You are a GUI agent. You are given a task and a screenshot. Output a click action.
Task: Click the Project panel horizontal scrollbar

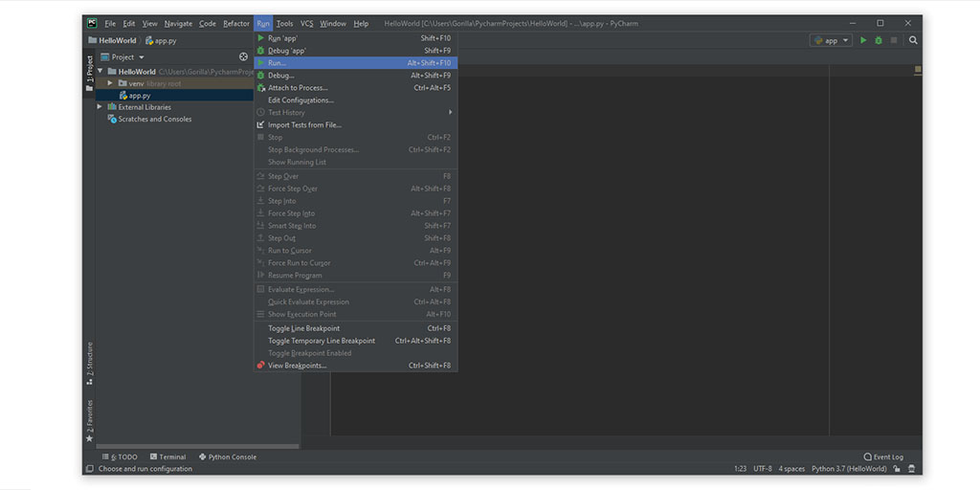click(x=197, y=446)
